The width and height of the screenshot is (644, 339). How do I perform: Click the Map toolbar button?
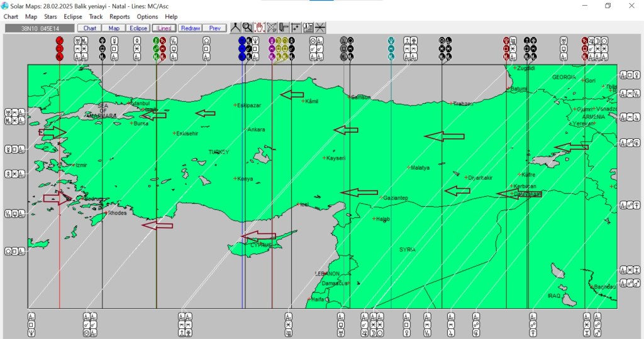114,28
